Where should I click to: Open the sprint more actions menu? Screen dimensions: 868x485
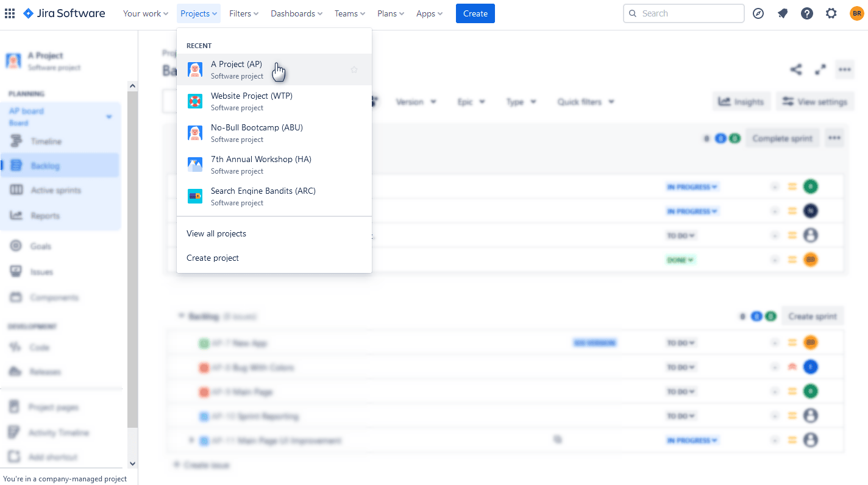coord(834,138)
